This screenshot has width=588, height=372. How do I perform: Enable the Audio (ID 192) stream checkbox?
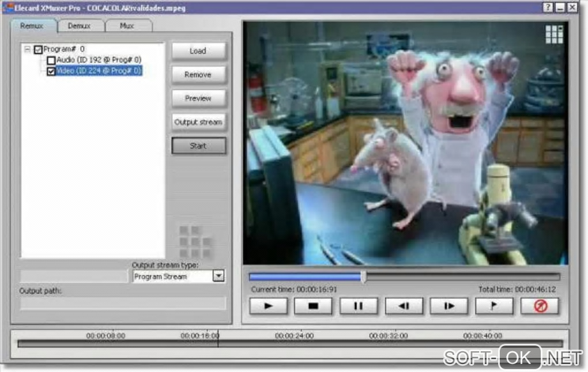(51, 60)
